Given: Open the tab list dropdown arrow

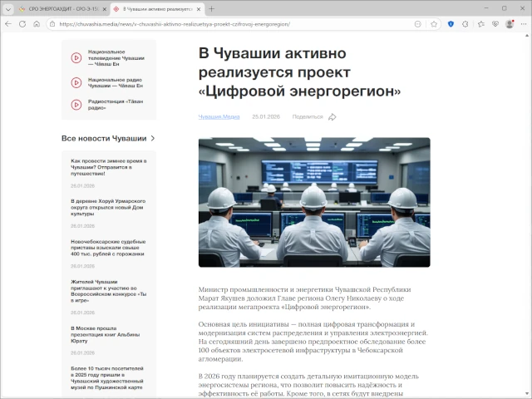Looking at the screenshot, I should [x=8, y=9].
